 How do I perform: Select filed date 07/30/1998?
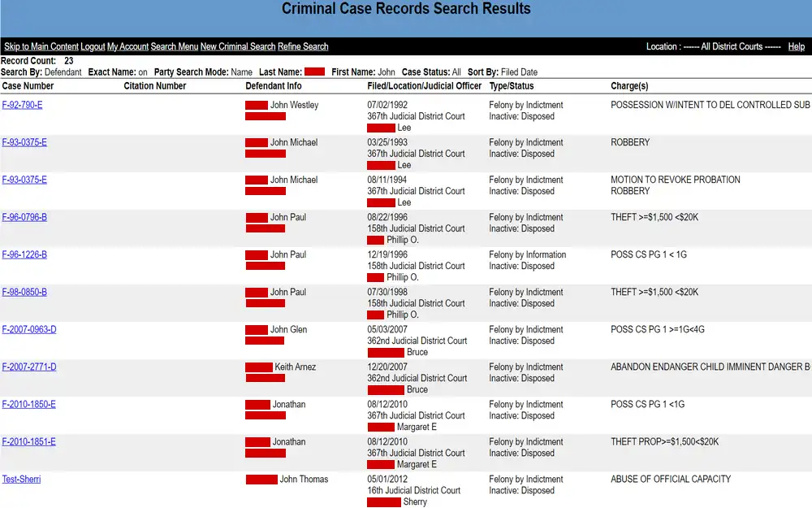pos(387,292)
